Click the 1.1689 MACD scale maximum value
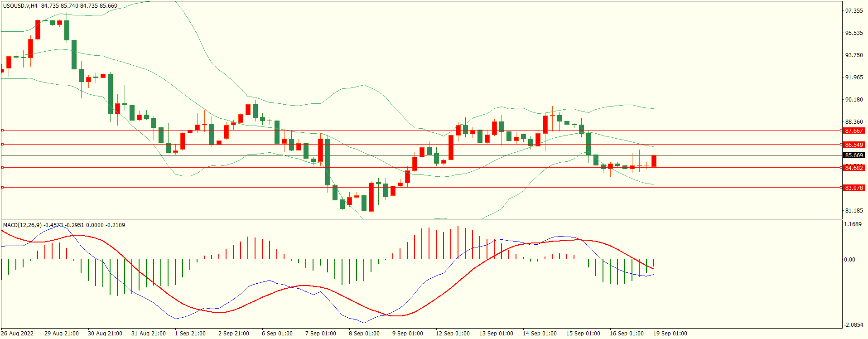Image resolution: width=868 pixels, height=339 pixels. (x=853, y=224)
